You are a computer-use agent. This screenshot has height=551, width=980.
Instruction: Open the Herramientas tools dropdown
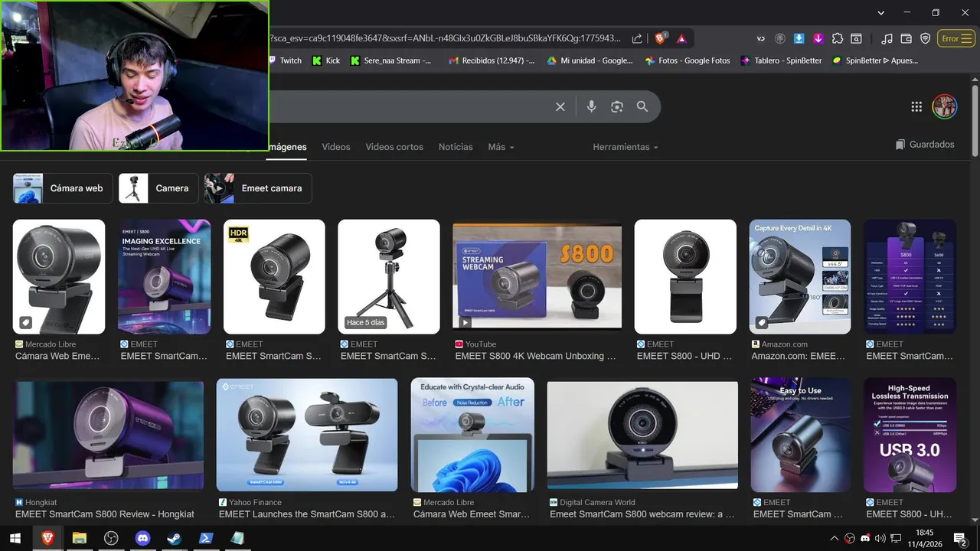tap(626, 147)
